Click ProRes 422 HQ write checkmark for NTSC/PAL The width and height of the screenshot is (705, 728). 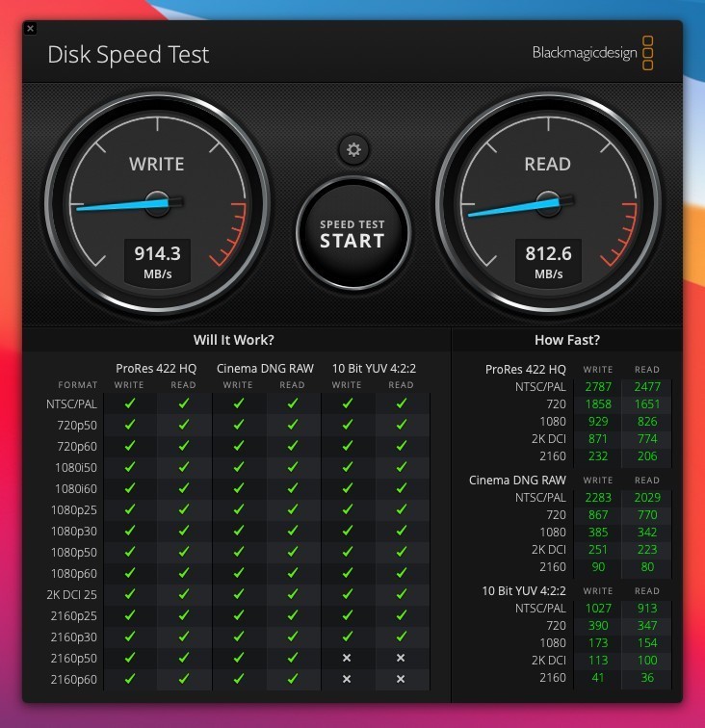pos(130,403)
